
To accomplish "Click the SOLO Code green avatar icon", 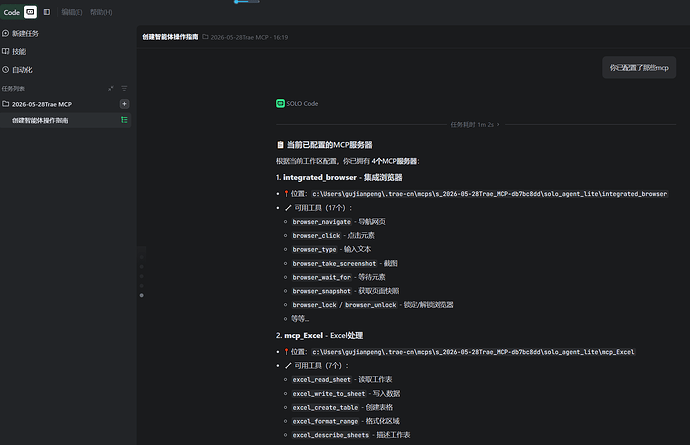I will 280,103.
